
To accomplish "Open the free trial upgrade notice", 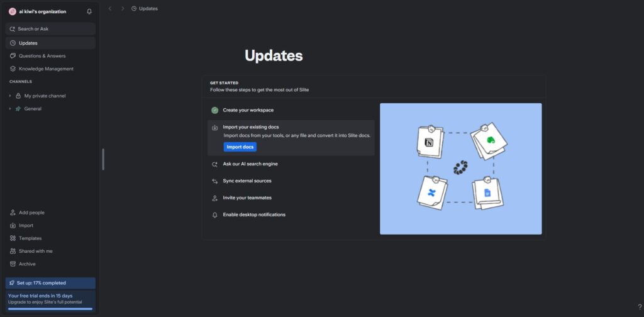I will (50, 301).
